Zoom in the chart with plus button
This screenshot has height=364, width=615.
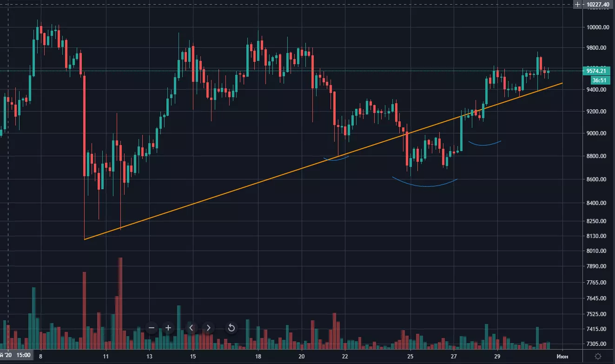click(x=168, y=328)
